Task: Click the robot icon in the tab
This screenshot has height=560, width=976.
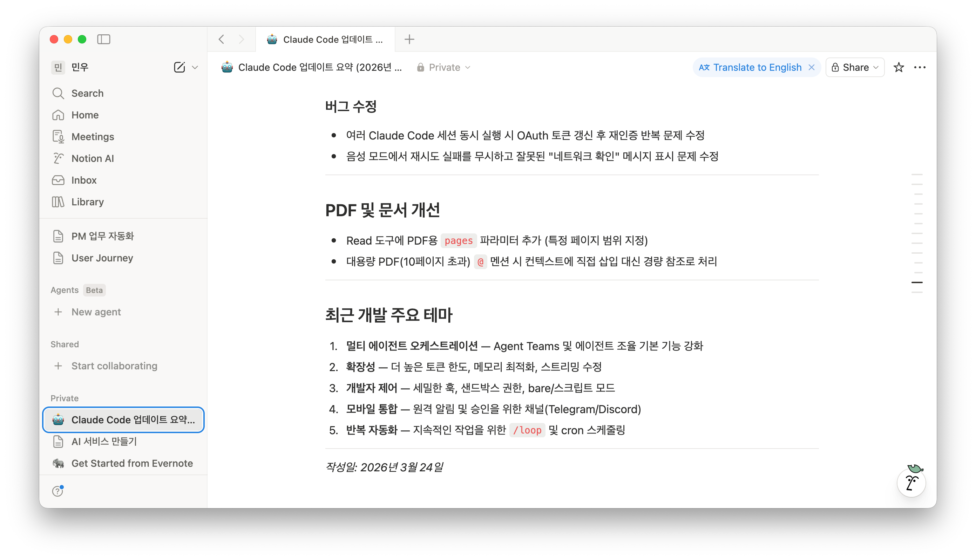Action: click(x=272, y=39)
